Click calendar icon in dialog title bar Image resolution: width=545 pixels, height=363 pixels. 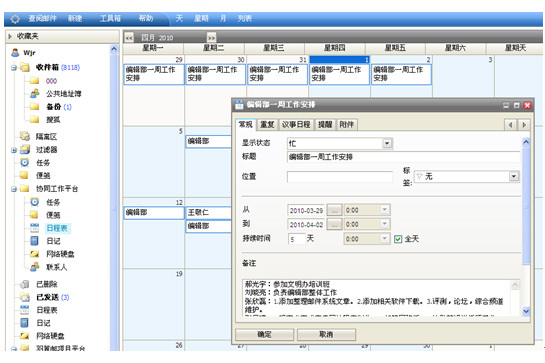tap(239, 105)
